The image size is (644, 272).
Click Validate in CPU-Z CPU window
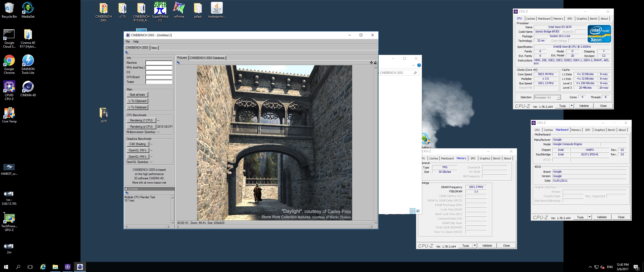tap(584, 106)
